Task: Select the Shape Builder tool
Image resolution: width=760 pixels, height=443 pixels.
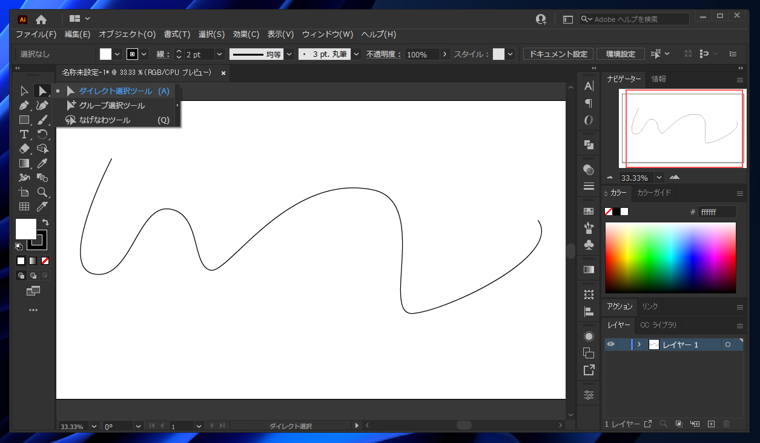Action: 42,149
